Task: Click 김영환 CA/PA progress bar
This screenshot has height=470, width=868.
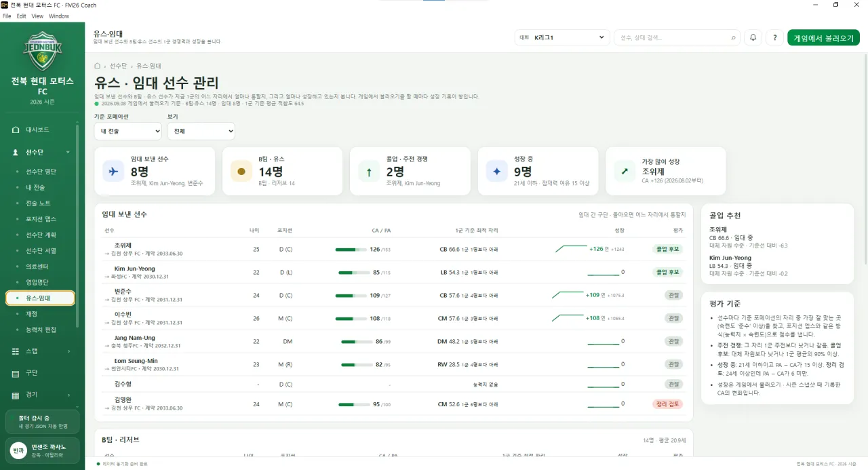Action: [x=355, y=405]
